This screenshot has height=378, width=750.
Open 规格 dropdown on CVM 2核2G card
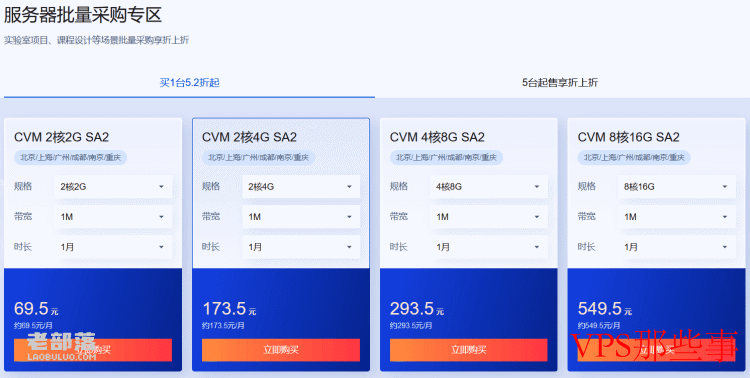[x=113, y=187]
